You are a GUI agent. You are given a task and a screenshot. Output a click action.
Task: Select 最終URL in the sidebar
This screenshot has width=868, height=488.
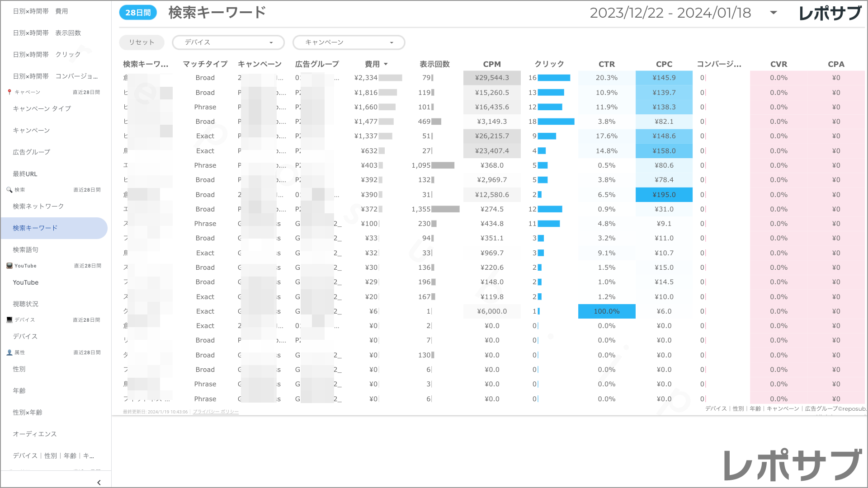(25, 174)
